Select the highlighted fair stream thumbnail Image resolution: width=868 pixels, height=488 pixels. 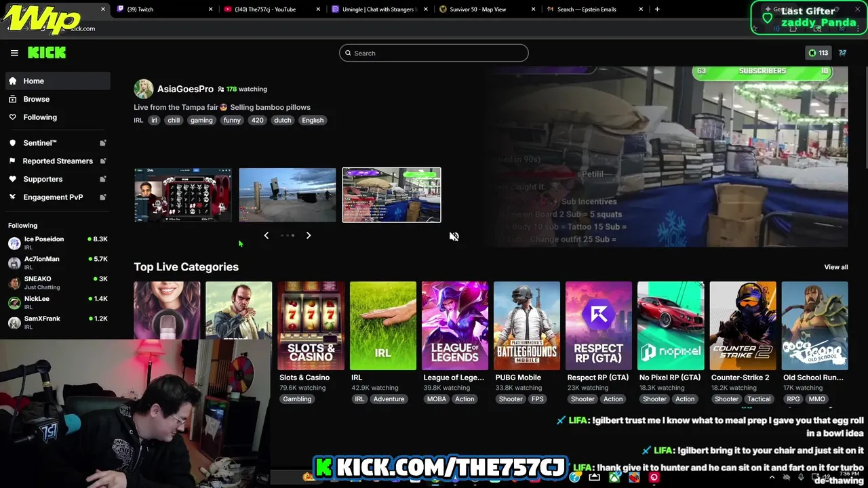click(x=391, y=195)
